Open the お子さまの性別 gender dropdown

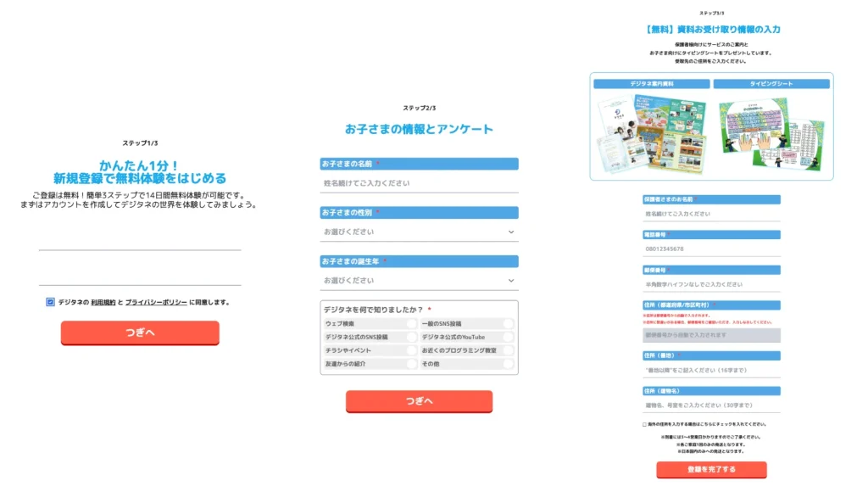(x=420, y=231)
